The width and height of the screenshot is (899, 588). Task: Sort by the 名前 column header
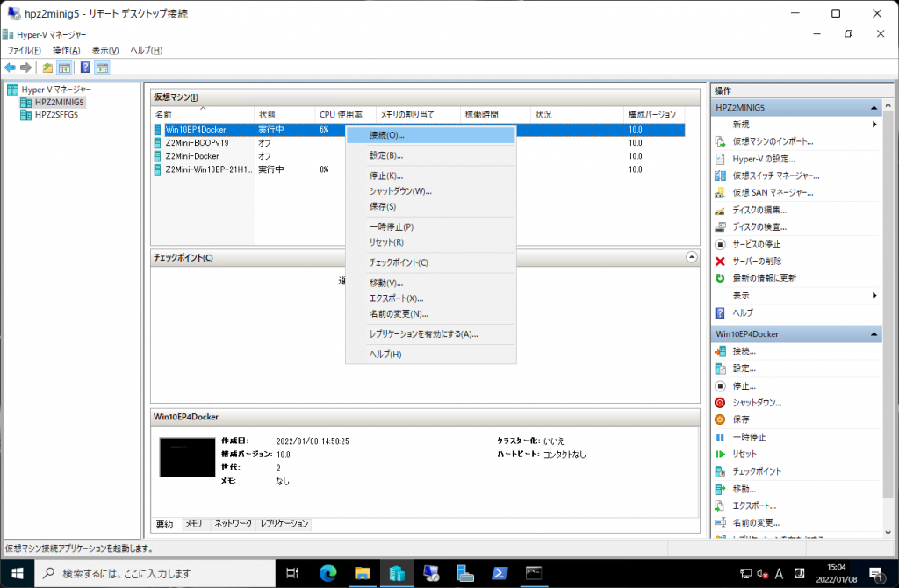coord(203,114)
